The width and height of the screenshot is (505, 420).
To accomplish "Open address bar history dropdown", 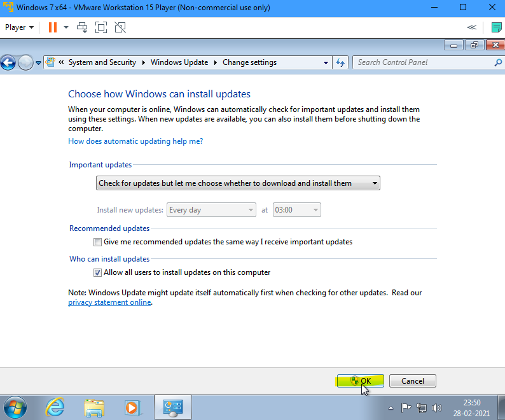I will 326,63.
